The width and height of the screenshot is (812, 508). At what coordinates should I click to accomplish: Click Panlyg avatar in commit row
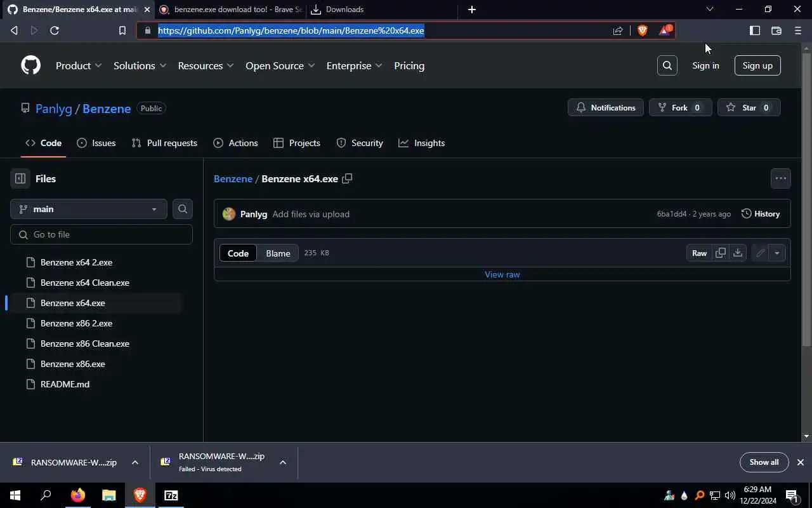pos(229,214)
